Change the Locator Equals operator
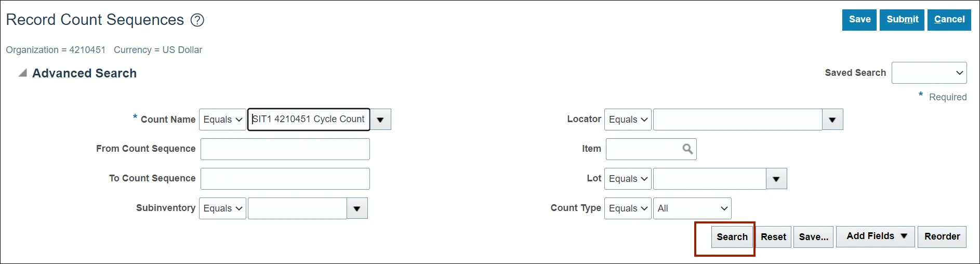The image size is (980, 264). [x=628, y=120]
